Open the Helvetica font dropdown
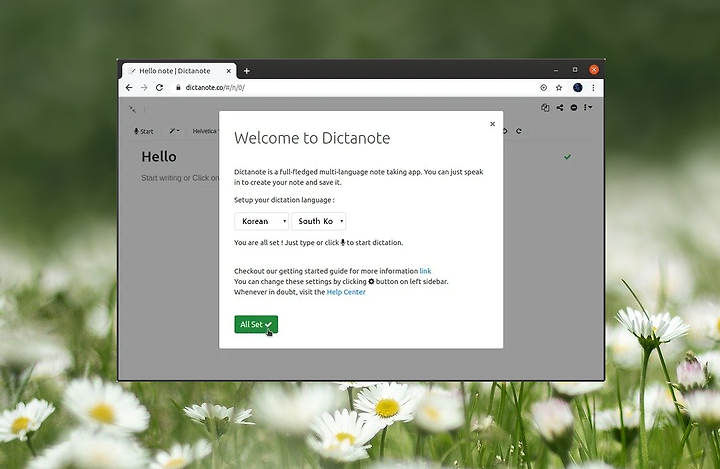 [x=205, y=131]
